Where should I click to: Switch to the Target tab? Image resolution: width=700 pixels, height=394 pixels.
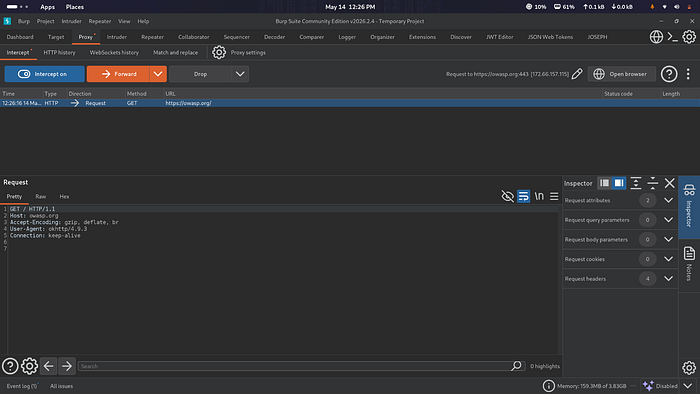pyautogui.click(x=56, y=37)
